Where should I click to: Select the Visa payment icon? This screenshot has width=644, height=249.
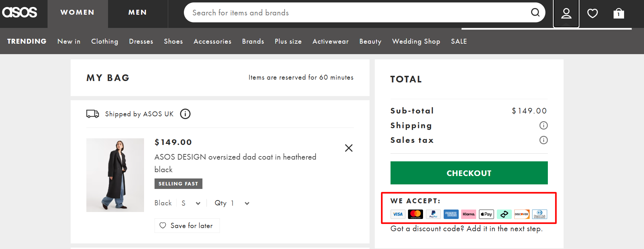398,214
